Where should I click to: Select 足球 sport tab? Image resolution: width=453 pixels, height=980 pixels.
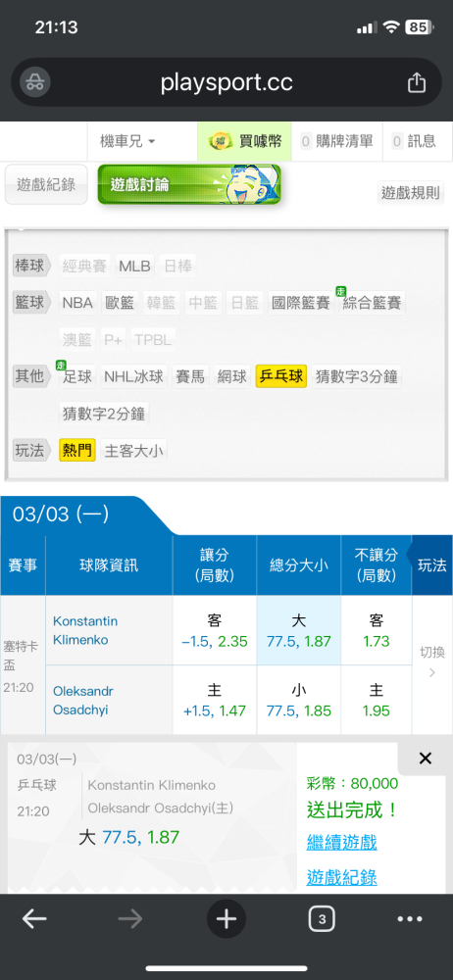click(x=77, y=377)
